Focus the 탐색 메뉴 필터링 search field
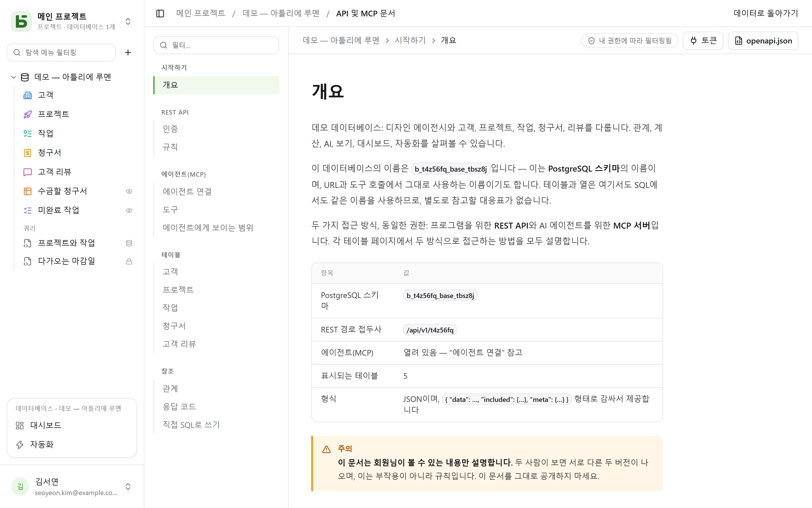 (x=61, y=52)
